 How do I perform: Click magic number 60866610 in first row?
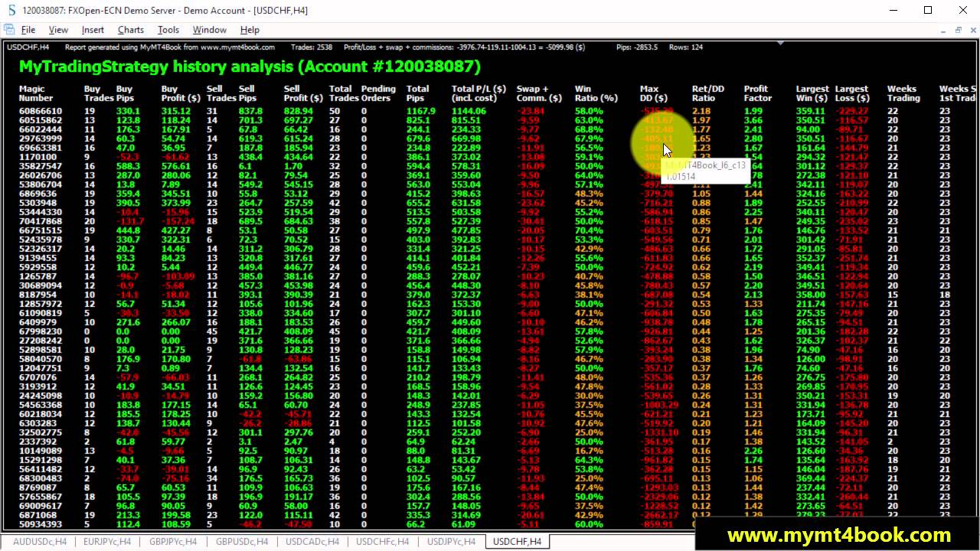pyautogui.click(x=41, y=111)
